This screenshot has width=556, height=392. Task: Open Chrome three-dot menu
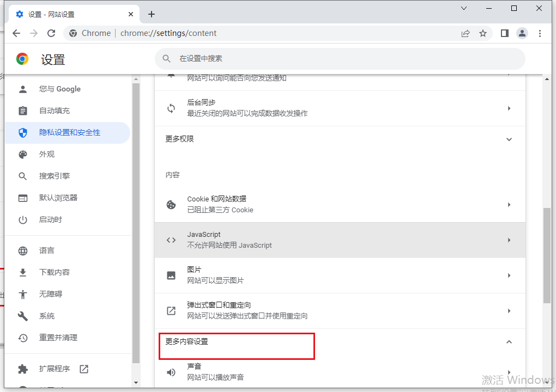540,33
